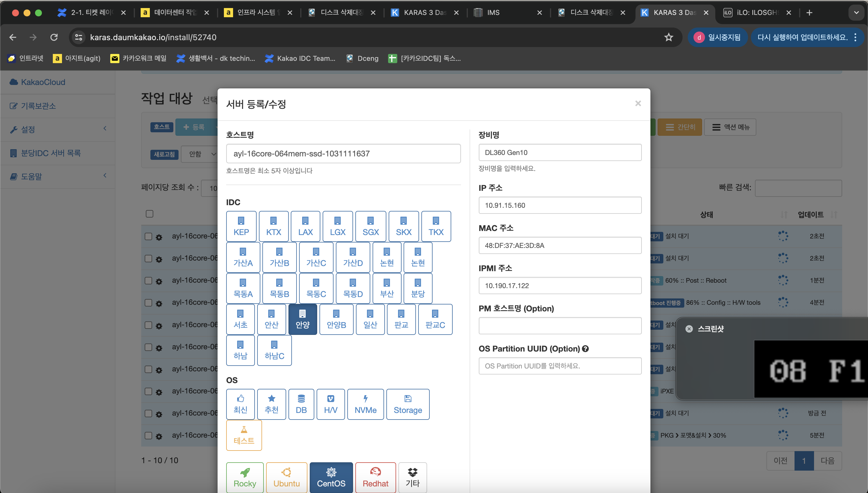Pick the SKX IDC option
The height and width of the screenshot is (493, 868).
(404, 226)
